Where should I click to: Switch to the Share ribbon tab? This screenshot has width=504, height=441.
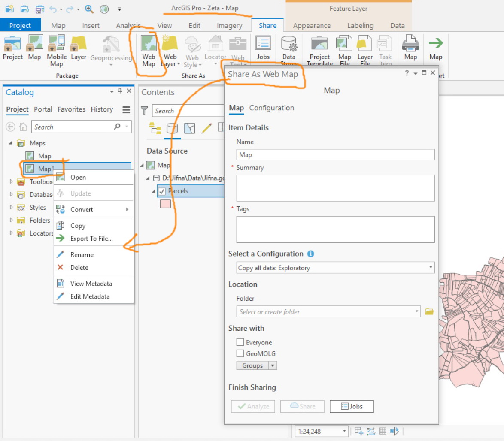(267, 25)
